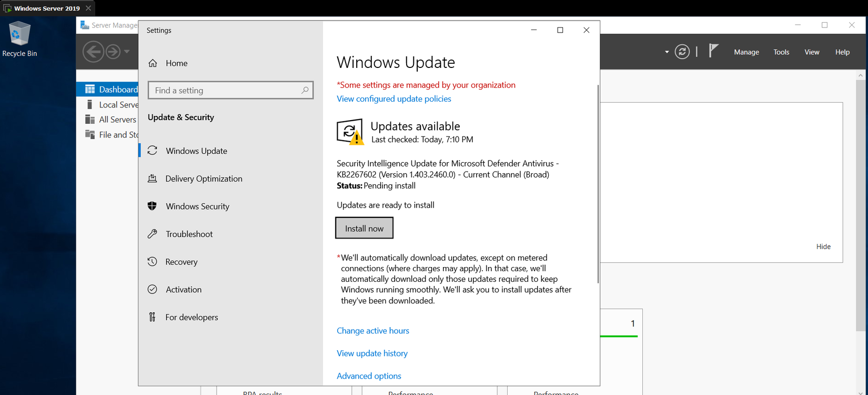This screenshot has width=868, height=395.
Task: Select Dashboard in Server Manager navigation
Action: 107,90
